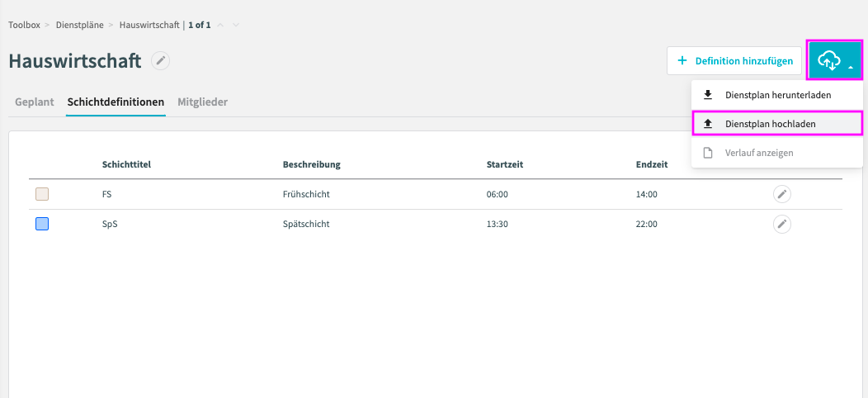Viewport: 868px width, 398px height.
Task: Click the upload icon beside Dienstplan hochladen
Action: (x=707, y=124)
